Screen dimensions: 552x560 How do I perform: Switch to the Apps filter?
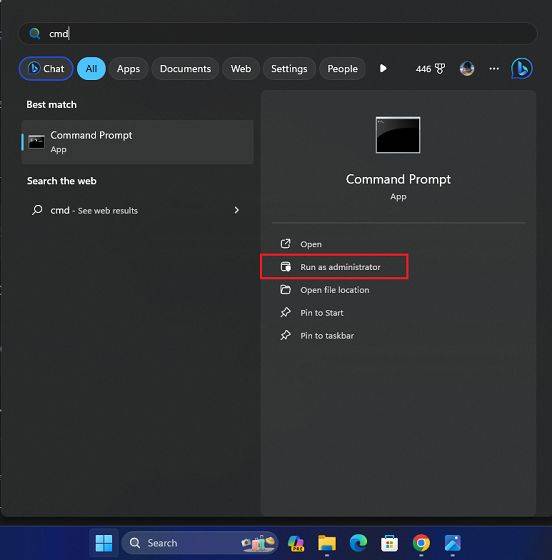pos(129,69)
